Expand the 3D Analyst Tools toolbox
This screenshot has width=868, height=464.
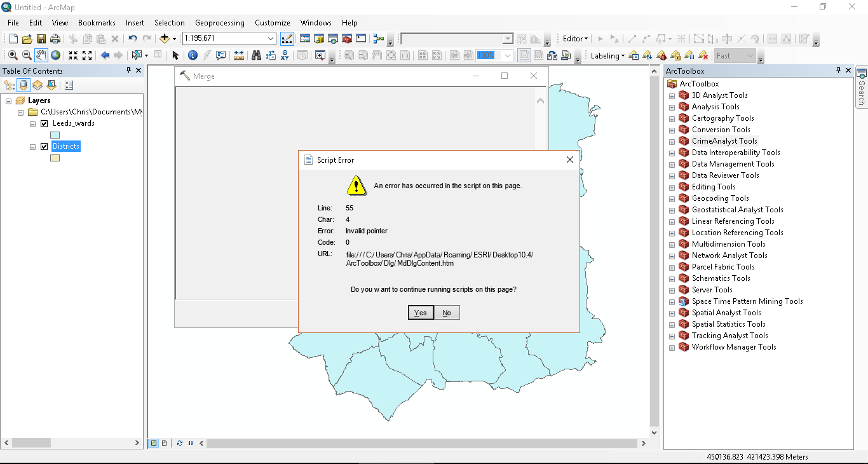(x=672, y=96)
